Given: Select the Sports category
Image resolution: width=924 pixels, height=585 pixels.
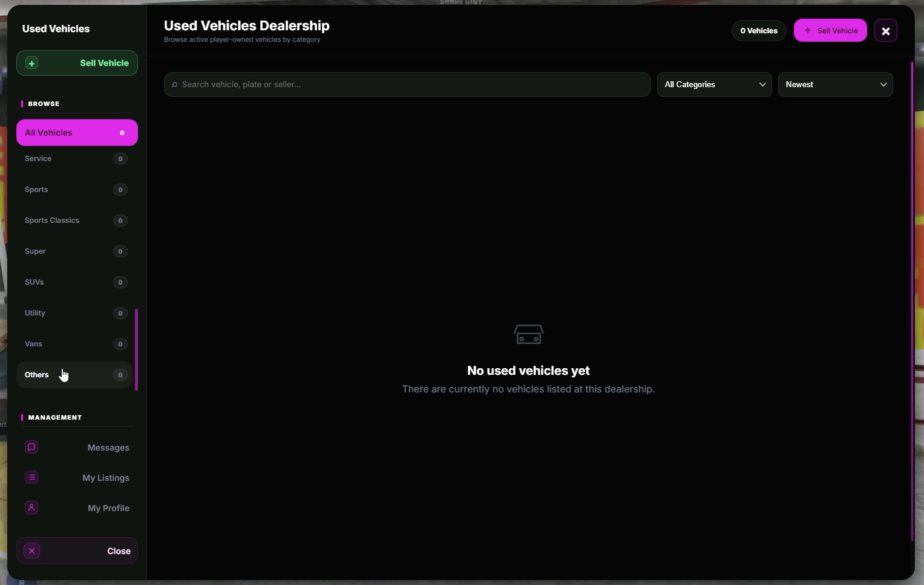Looking at the screenshot, I should 74,190.
